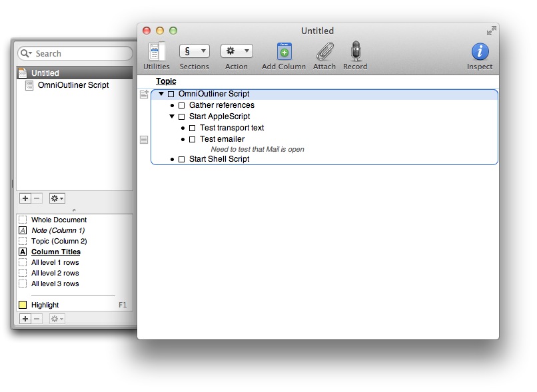Click the style chit for All level 2 rows
Screen dimensions: 537x392
click(23, 273)
